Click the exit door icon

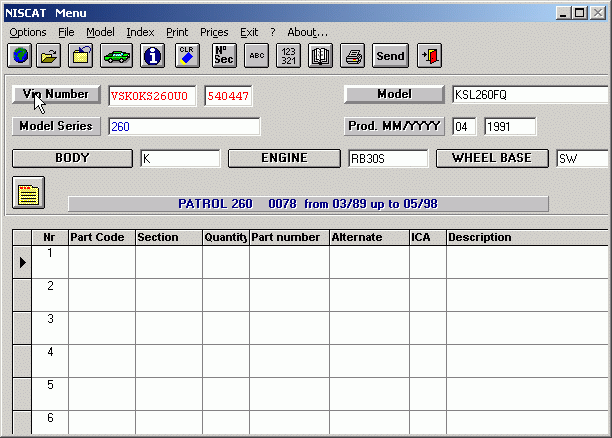pos(429,55)
